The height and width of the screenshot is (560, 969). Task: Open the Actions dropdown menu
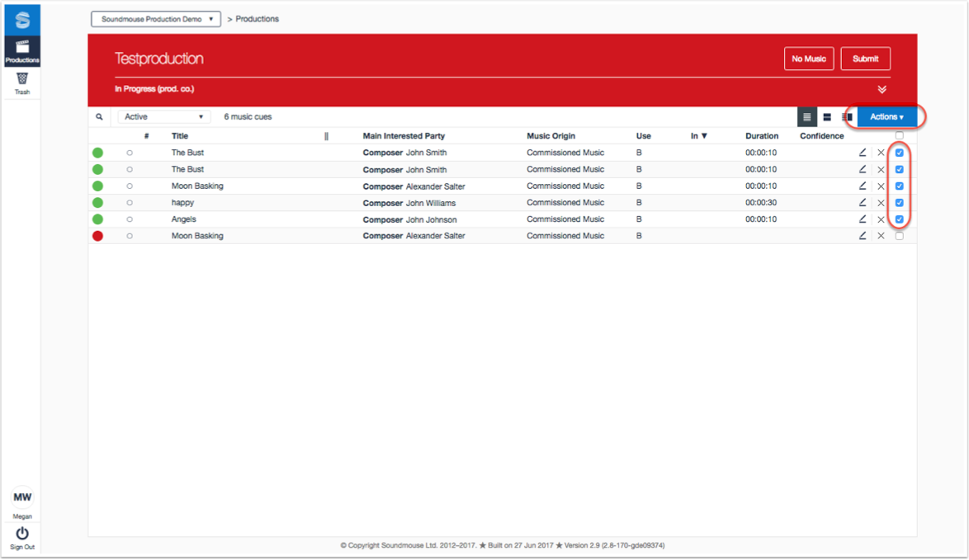click(x=886, y=116)
